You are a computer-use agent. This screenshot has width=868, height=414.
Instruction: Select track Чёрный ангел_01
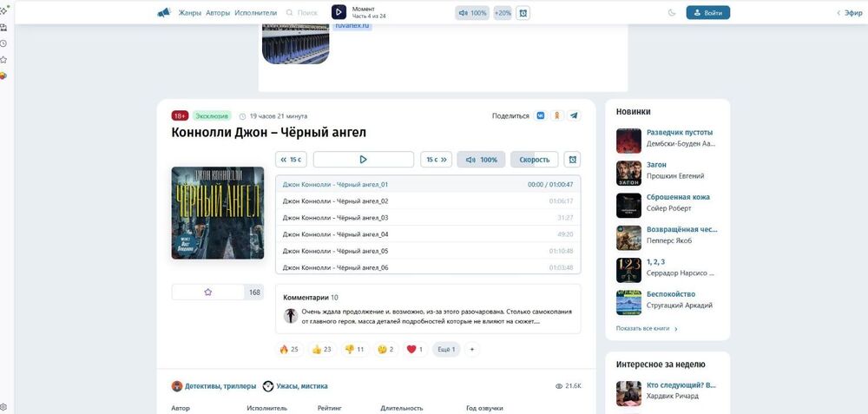428,184
